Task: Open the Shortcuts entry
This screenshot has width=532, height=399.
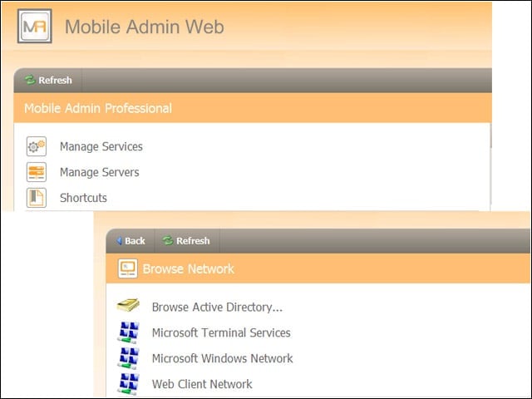Action: tap(83, 198)
